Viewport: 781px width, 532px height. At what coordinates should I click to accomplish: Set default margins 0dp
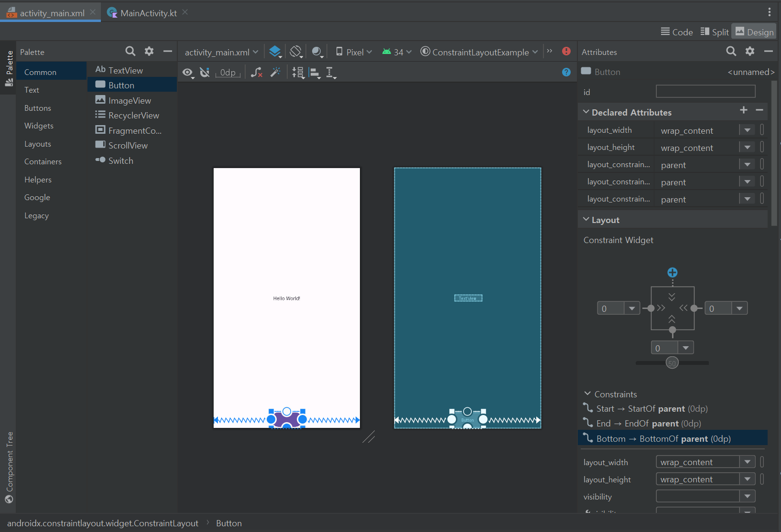point(228,73)
